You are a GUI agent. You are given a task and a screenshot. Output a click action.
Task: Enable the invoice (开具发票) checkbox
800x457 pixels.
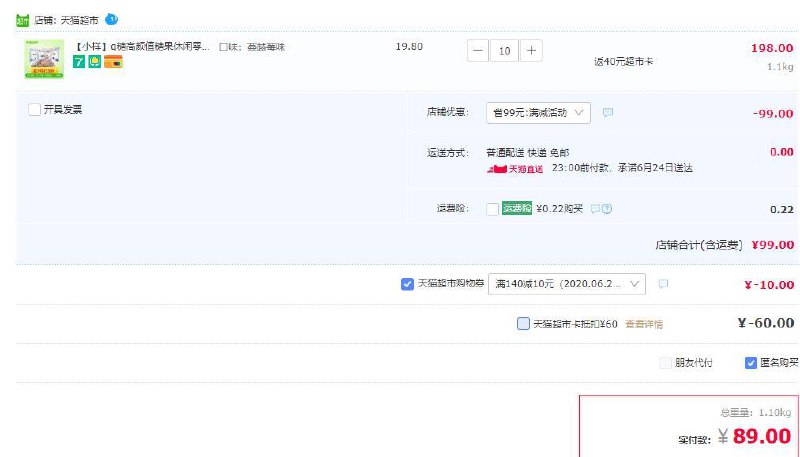pyautogui.click(x=35, y=110)
